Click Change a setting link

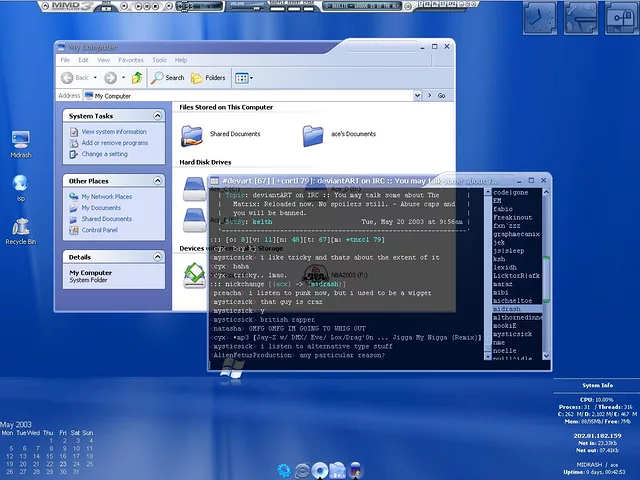tap(104, 154)
